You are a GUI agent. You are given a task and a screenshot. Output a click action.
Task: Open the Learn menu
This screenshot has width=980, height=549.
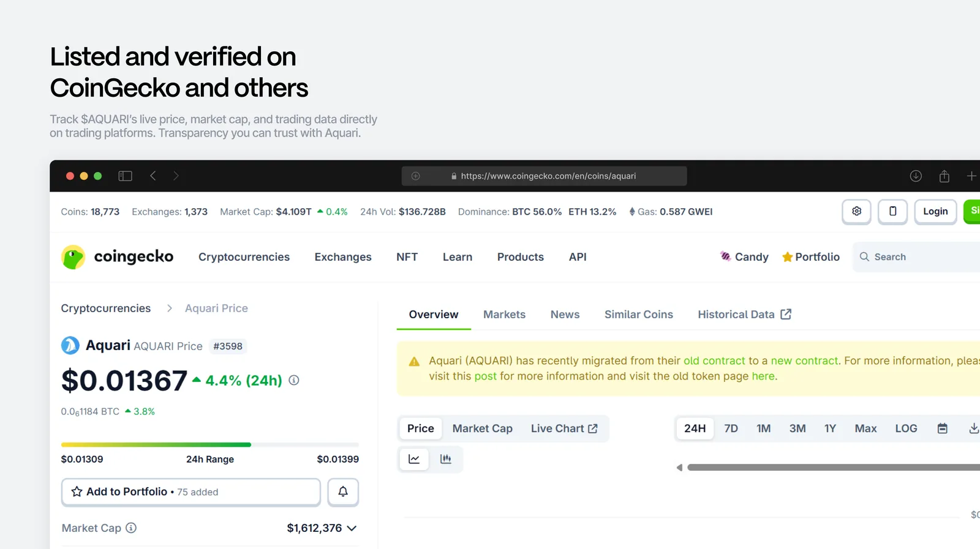point(458,257)
